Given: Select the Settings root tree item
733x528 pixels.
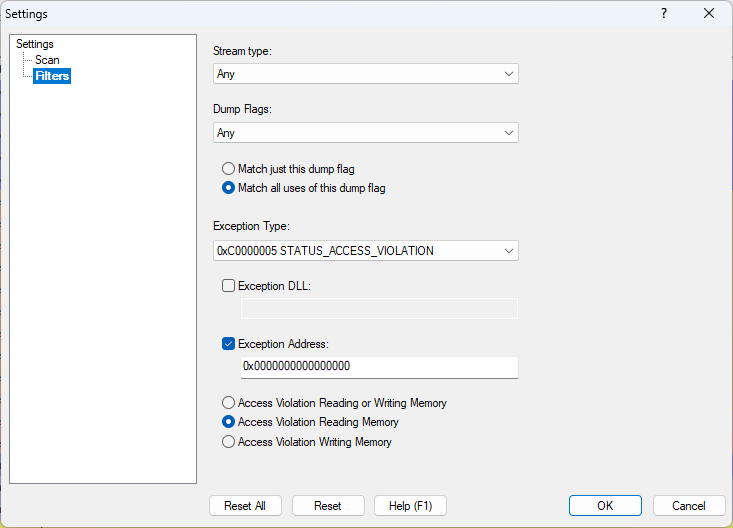Looking at the screenshot, I should coord(35,44).
